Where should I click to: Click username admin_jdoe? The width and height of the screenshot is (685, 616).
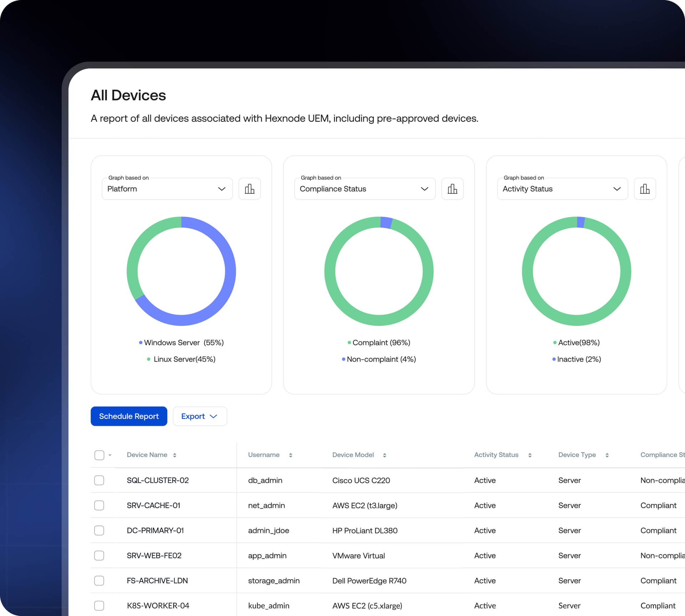[269, 530]
